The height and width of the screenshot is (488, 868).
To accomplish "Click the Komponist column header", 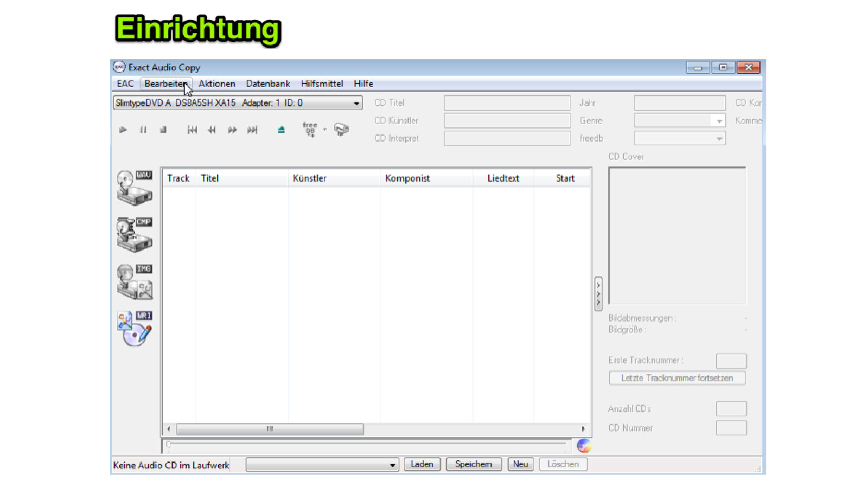I will [x=426, y=178].
